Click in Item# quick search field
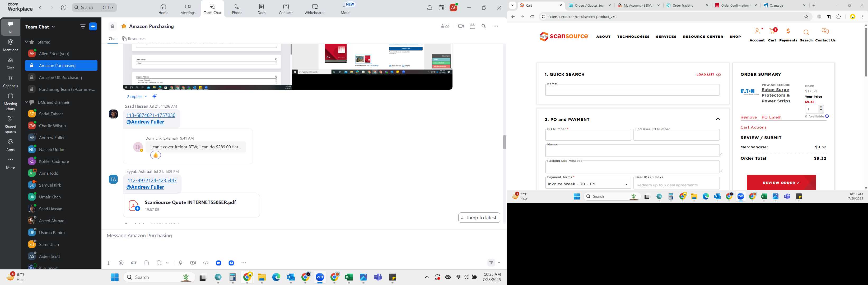Screen dimensions: 868x285 pos(632,90)
